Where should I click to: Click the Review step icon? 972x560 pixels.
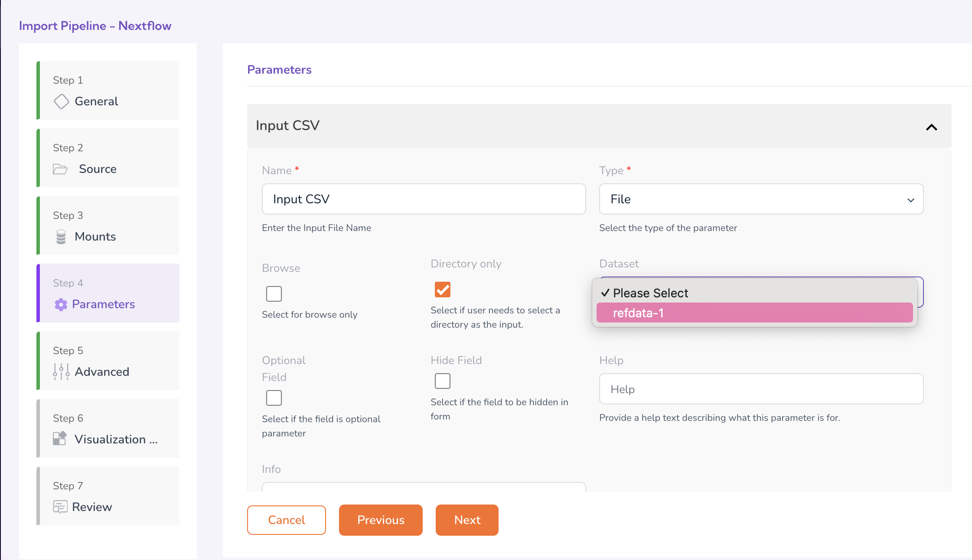(x=60, y=507)
